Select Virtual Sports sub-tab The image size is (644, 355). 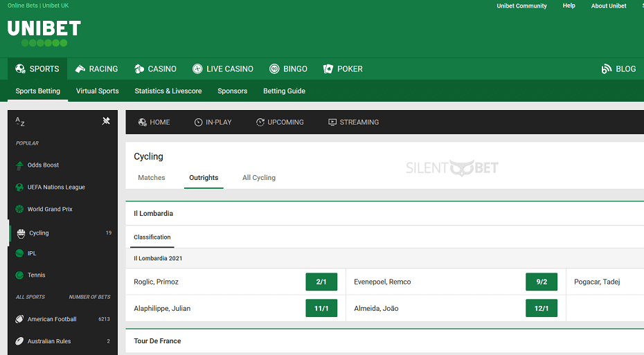98,91
